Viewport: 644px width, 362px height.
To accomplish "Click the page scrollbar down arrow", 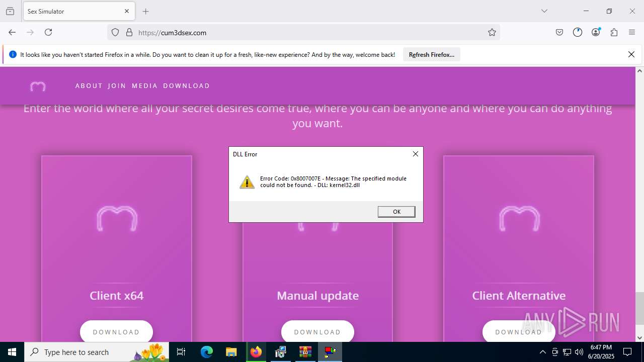I will click(x=639, y=338).
